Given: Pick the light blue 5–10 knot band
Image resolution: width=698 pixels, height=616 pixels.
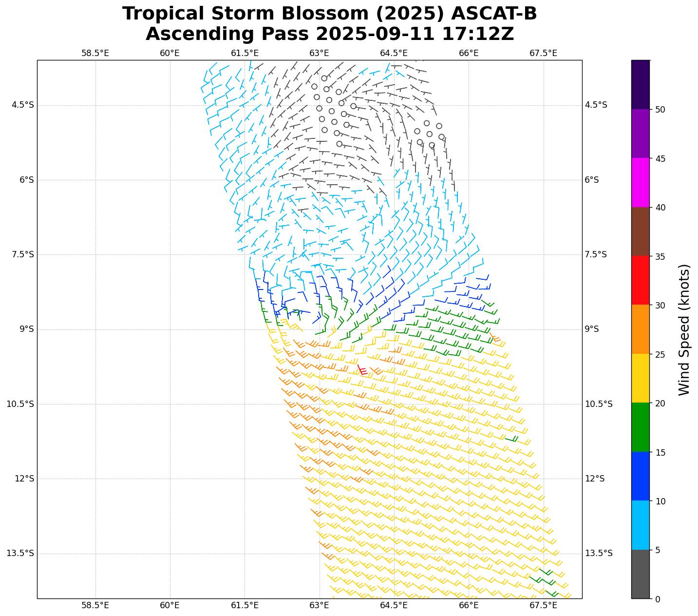Looking at the screenshot, I should pyautogui.click(x=640, y=525).
